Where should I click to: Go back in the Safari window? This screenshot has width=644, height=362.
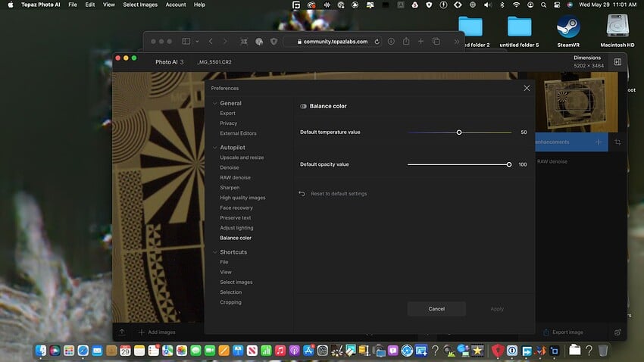(211, 42)
